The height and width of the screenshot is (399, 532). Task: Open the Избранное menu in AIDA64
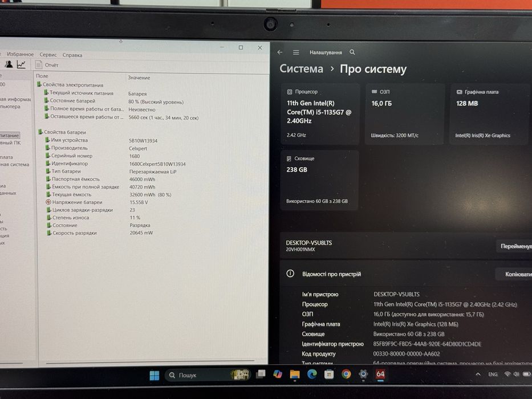[x=21, y=54]
